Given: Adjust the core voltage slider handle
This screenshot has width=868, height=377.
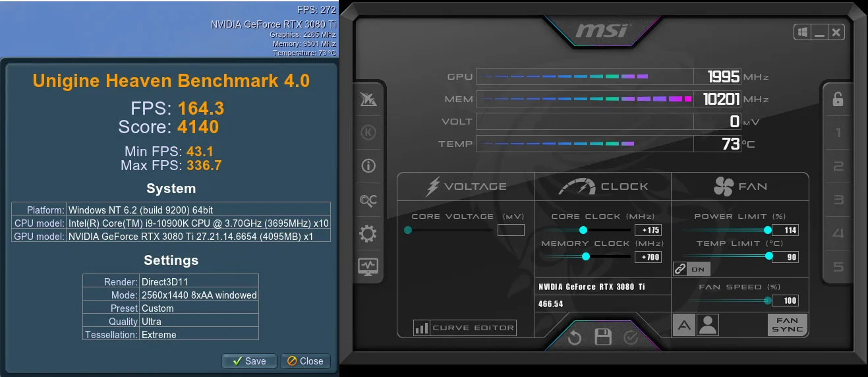Looking at the screenshot, I should [408, 230].
